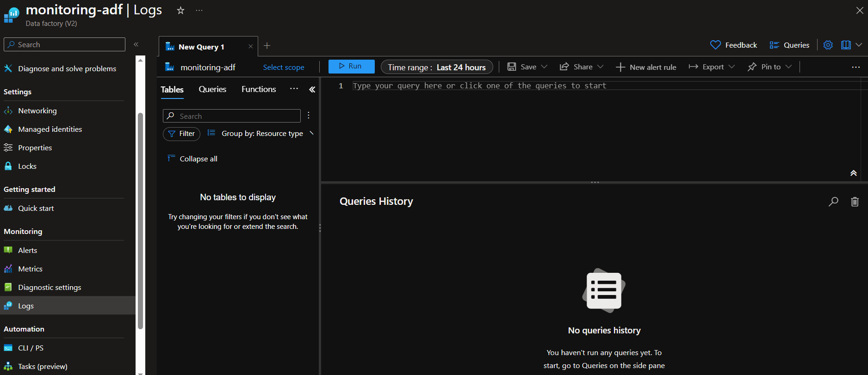Favorite the monitoring-adf page with the star icon

point(180,10)
